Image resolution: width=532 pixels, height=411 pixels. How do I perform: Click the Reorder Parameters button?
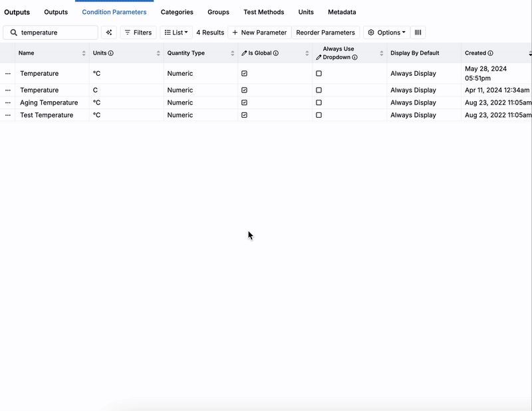(x=325, y=33)
